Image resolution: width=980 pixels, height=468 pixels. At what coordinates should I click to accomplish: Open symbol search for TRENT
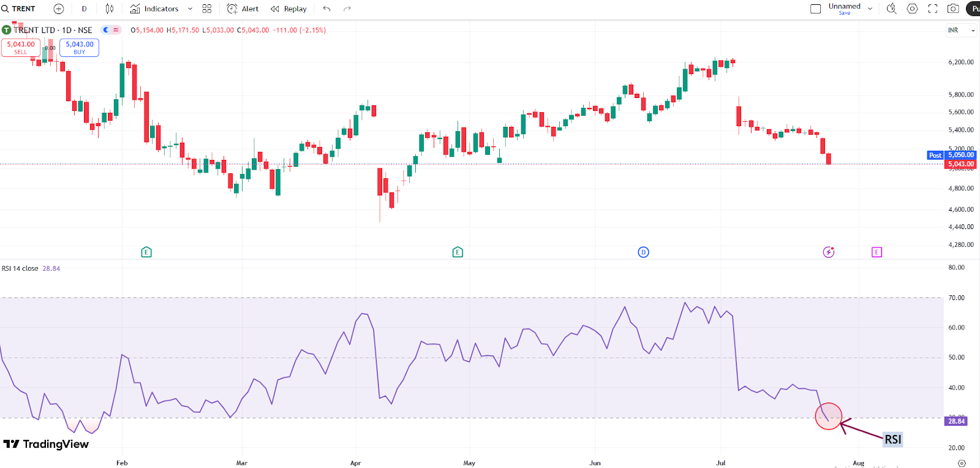point(18,9)
